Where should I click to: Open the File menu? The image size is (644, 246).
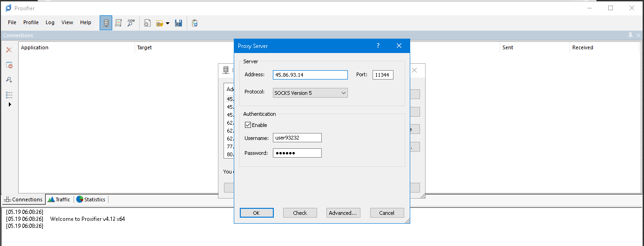12,22
